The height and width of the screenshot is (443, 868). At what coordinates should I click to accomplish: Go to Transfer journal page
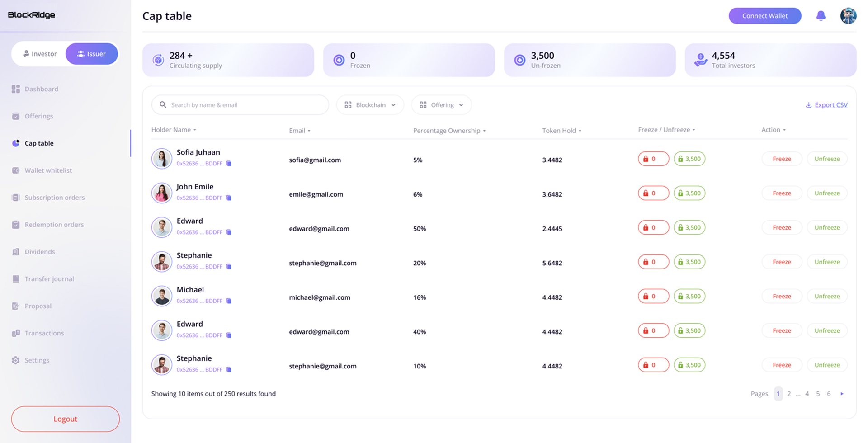(x=49, y=279)
